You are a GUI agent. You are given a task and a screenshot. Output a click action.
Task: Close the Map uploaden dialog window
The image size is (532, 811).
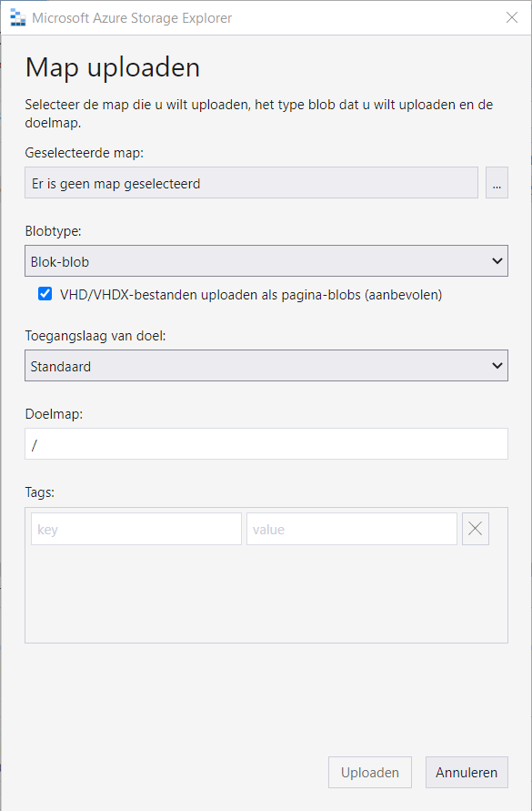[x=512, y=17]
